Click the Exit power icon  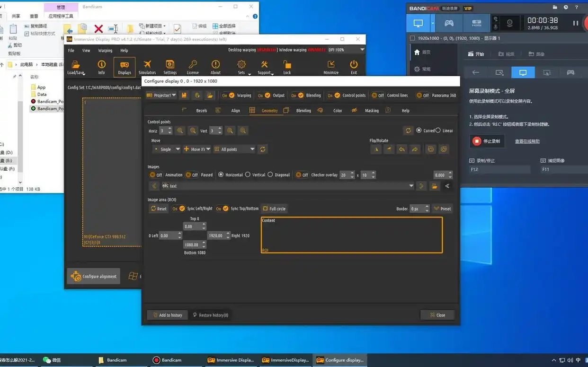point(354,67)
